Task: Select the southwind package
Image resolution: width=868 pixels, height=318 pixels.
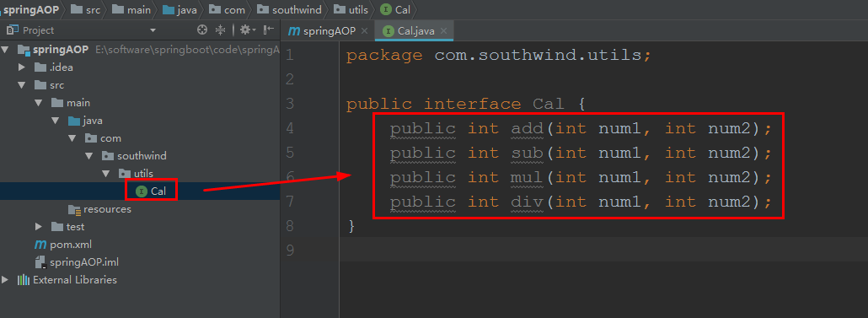Action: pyautogui.click(x=134, y=156)
